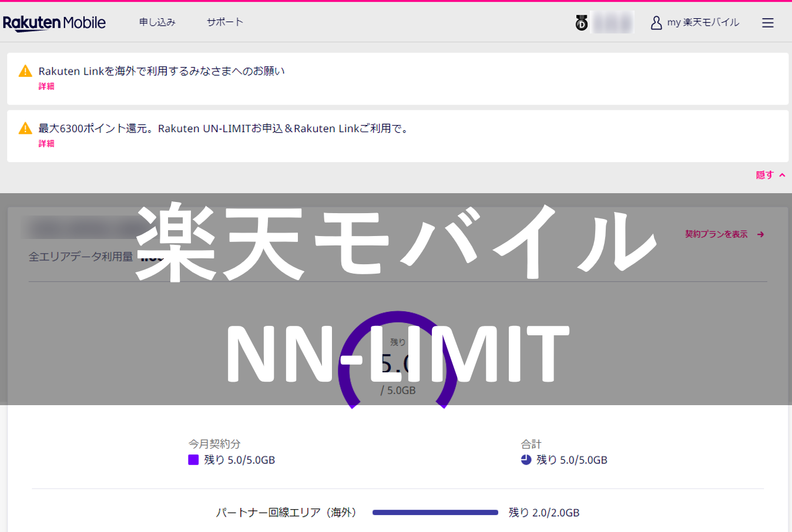Viewport: 792px width, 532px height.
Task: Open the サポート menu
Action: click(x=224, y=22)
